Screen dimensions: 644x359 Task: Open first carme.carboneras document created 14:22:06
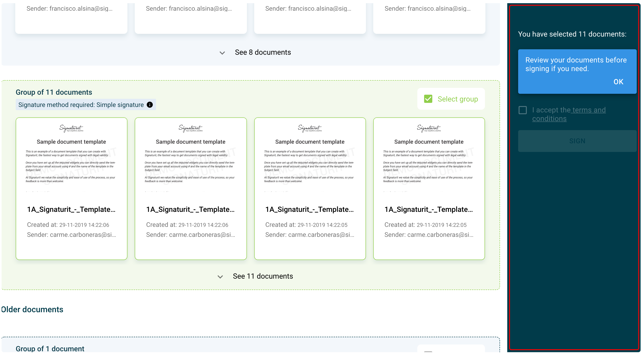click(72, 189)
